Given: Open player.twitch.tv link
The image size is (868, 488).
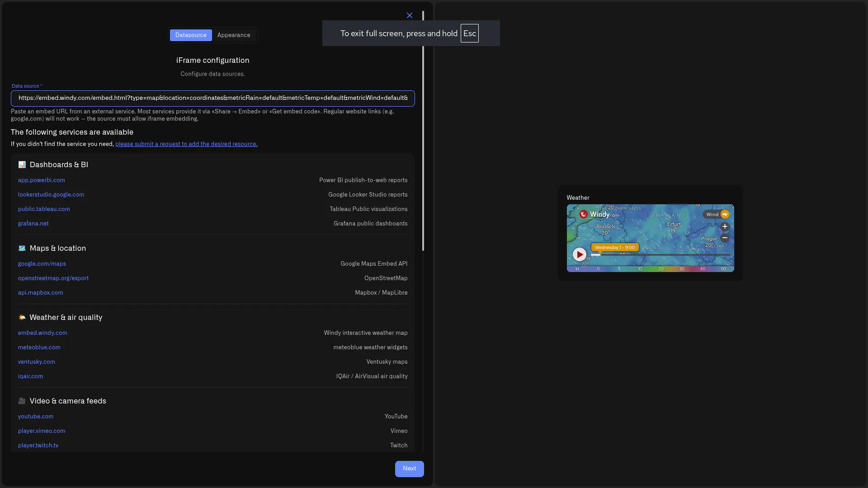Looking at the screenshot, I should (38, 446).
